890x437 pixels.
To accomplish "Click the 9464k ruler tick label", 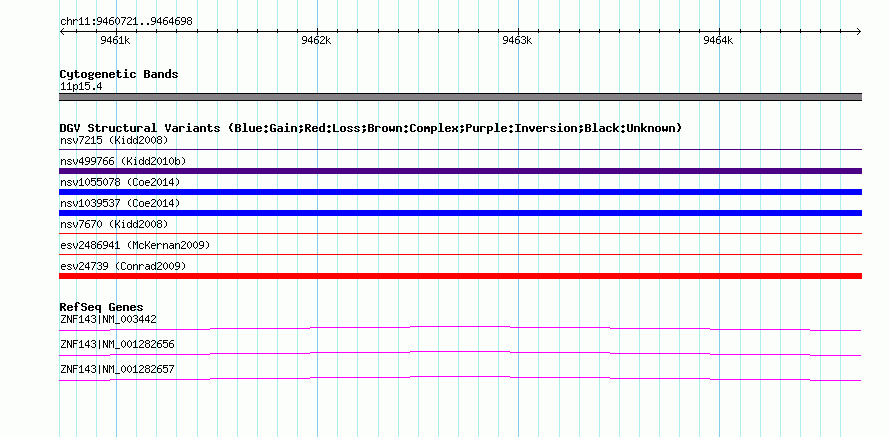I will pos(718,40).
